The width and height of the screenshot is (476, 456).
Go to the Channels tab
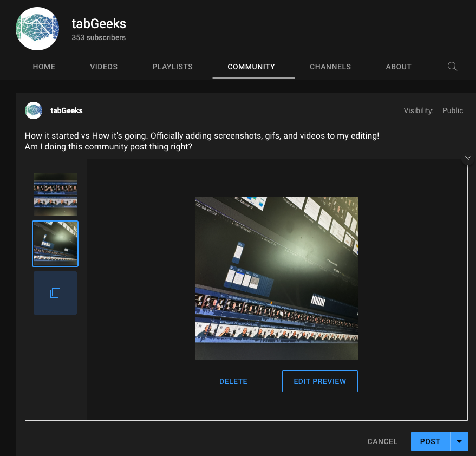(x=330, y=67)
